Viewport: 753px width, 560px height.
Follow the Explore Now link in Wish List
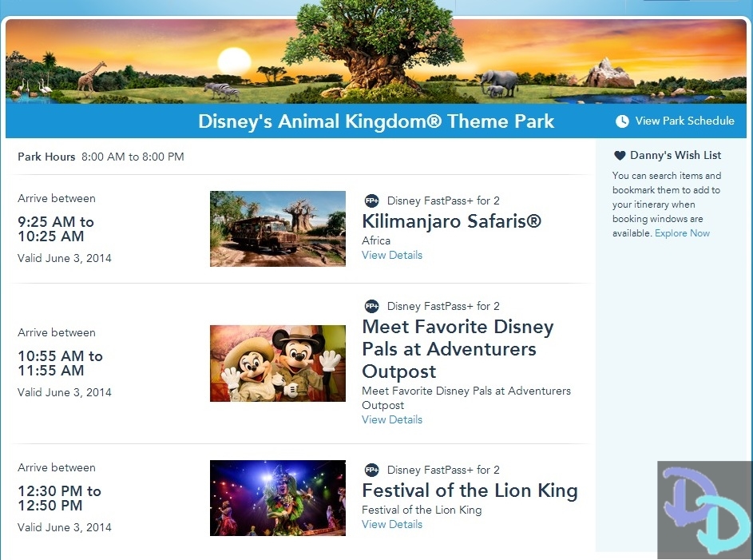(682, 233)
